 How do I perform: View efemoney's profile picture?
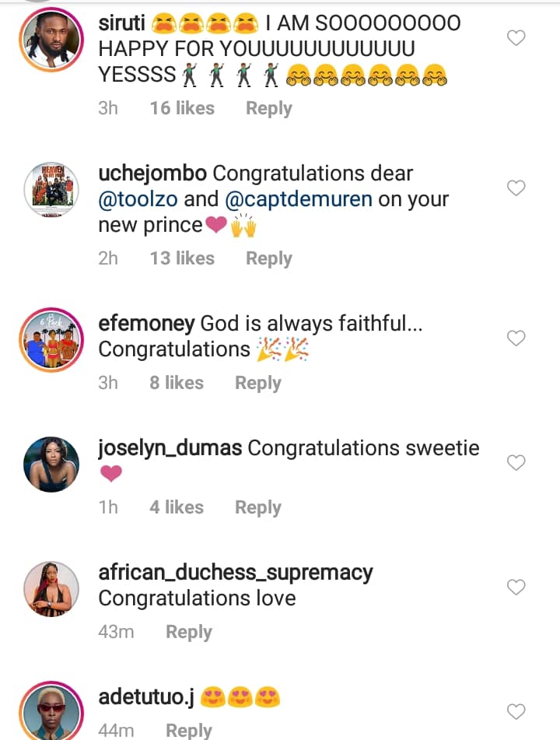tap(51, 338)
